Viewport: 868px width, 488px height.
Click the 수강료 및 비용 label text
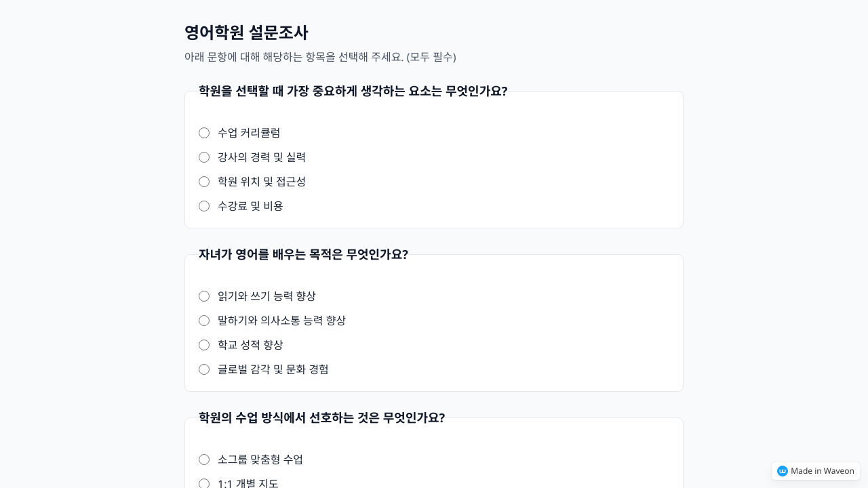(250, 206)
